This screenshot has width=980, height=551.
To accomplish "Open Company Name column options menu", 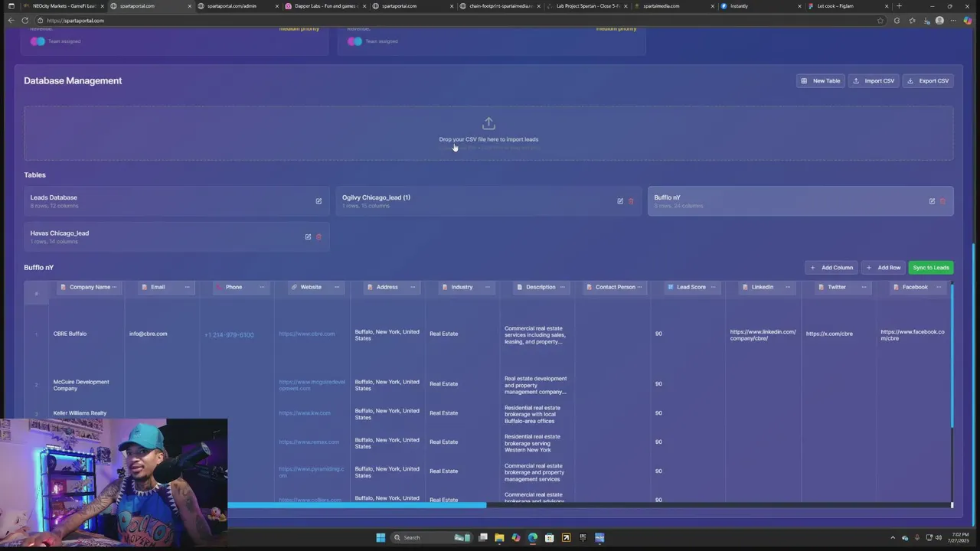I will coord(115,287).
